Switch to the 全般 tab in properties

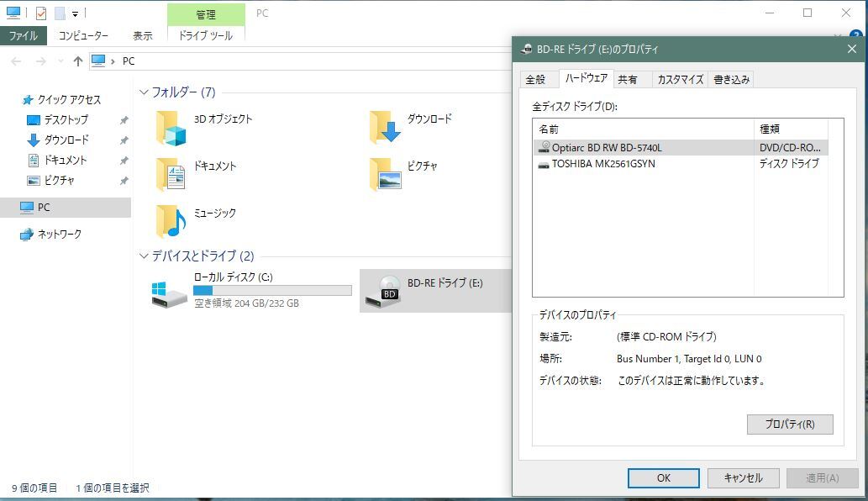pyautogui.click(x=536, y=79)
